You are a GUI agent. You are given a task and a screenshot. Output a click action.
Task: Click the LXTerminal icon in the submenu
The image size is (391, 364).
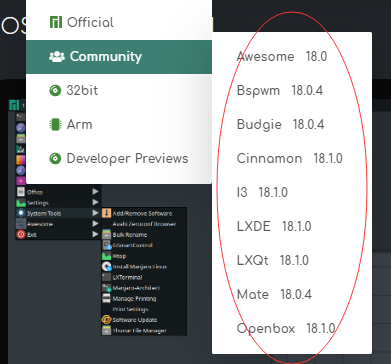106,277
